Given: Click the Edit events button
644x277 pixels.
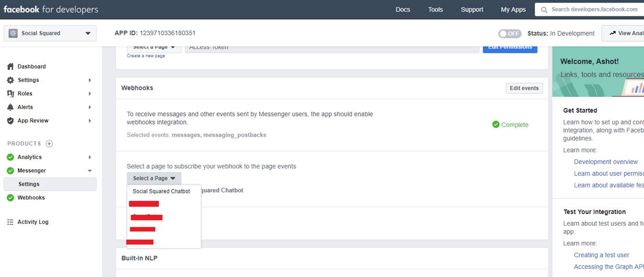Looking at the screenshot, I should click(524, 88).
